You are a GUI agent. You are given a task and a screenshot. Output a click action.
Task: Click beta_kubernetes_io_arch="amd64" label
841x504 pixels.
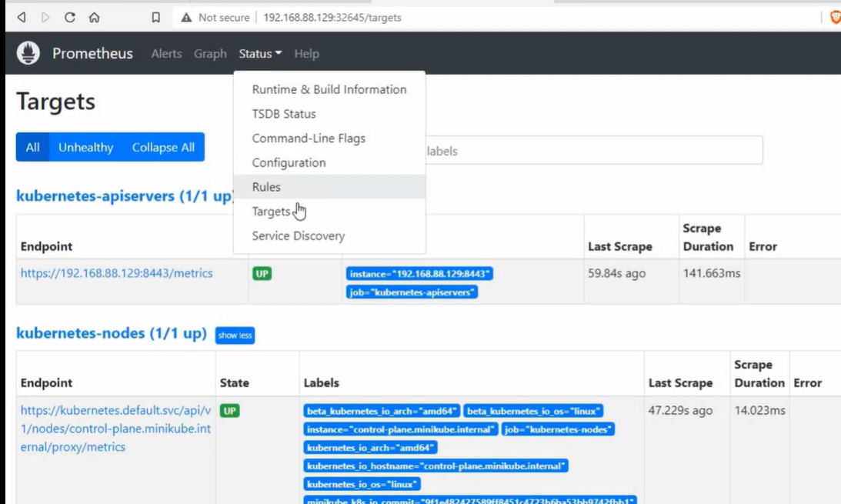(382, 411)
